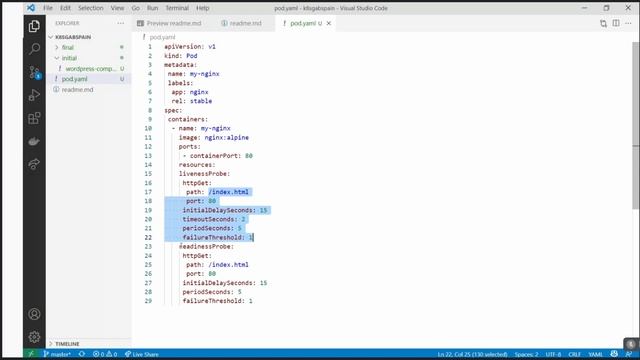Click Explorer more actions ellipsis

tap(120, 23)
